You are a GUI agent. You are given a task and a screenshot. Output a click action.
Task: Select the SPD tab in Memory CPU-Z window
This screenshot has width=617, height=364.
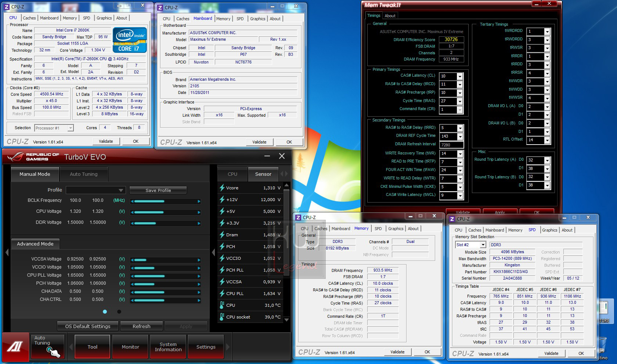[378, 229]
